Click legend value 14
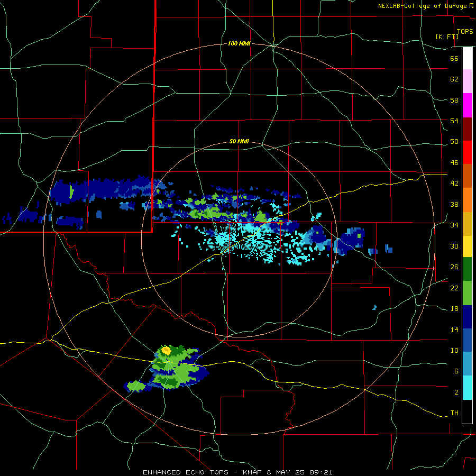The image size is (476, 476). pyautogui.click(x=454, y=329)
